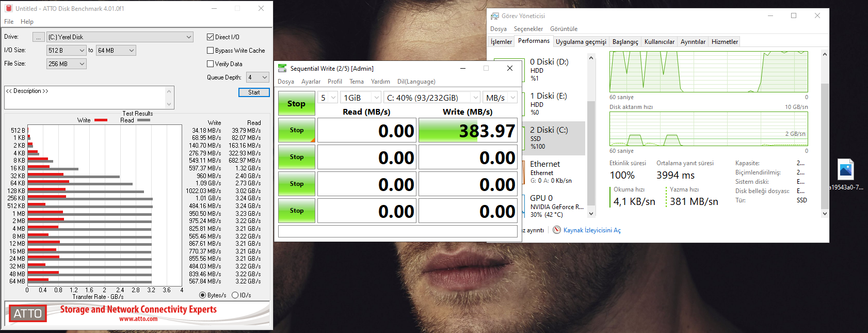Click the Description box scroll down arrow
868x333 pixels.
point(169,105)
